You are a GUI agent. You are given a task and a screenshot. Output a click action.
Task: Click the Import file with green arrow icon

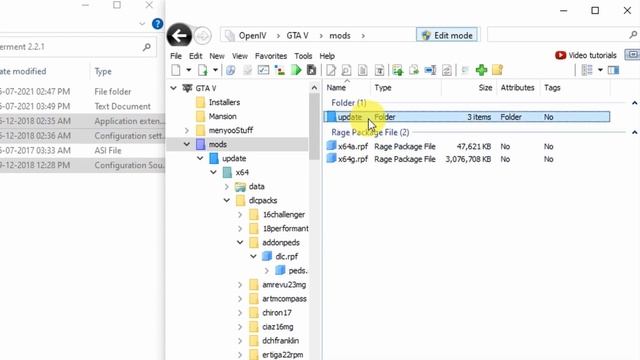click(203, 70)
